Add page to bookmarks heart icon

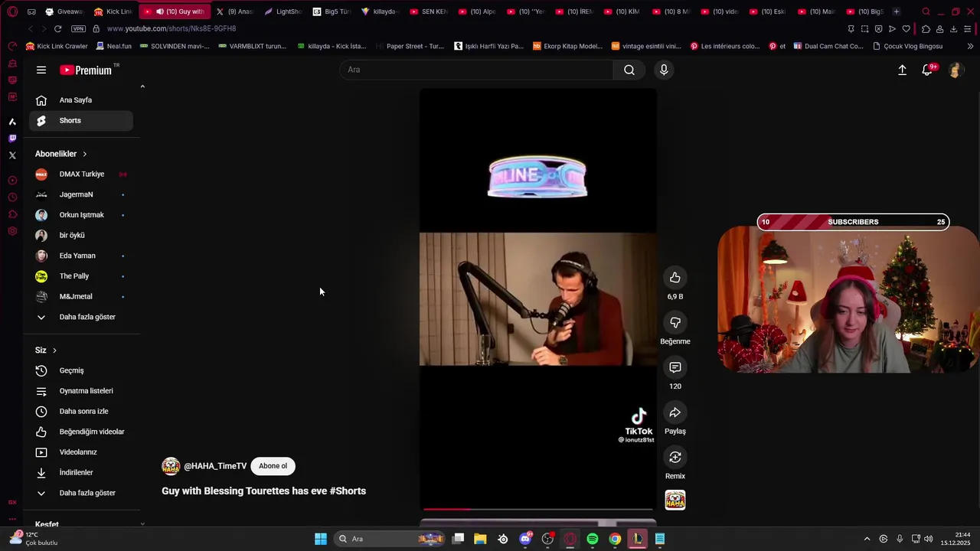tap(906, 28)
